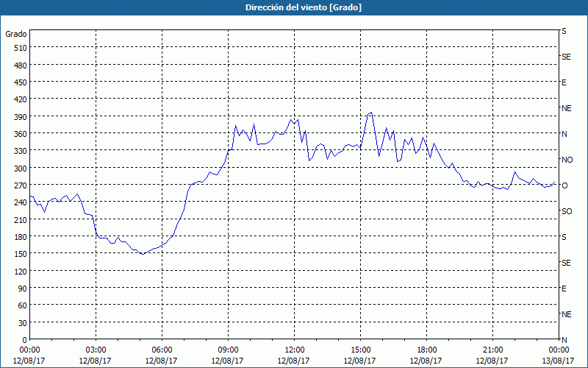
Task: Select the 510 value on the left axis
Action: (x=19, y=48)
